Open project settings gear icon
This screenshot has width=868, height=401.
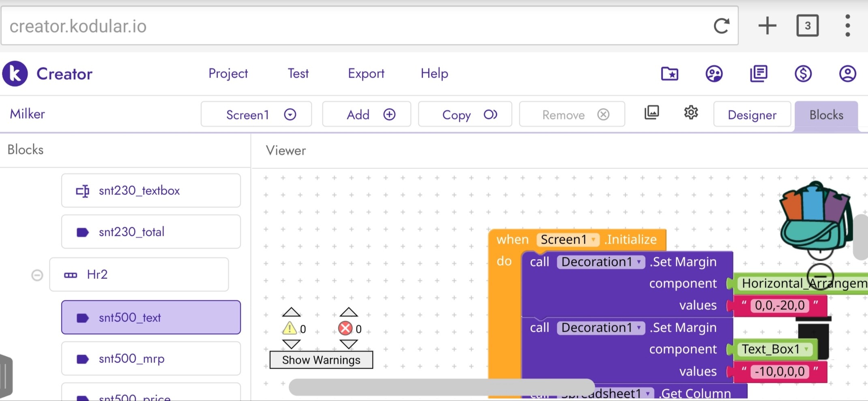pos(691,112)
